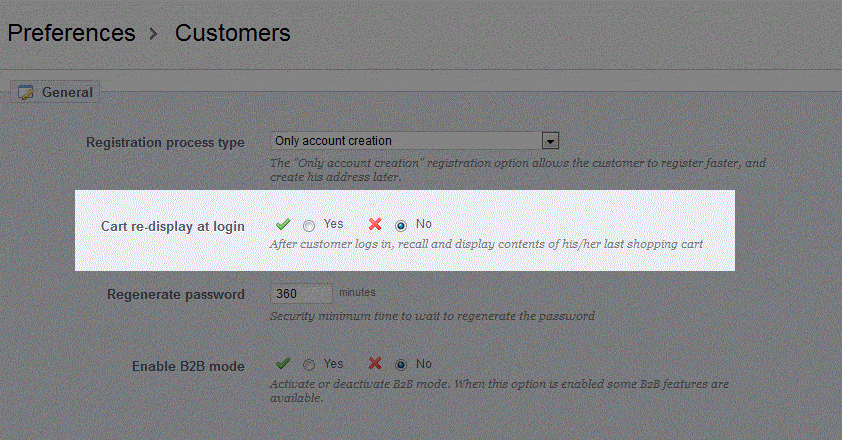Image resolution: width=842 pixels, height=440 pixels.
Task: Enable B2B mode with the Yes radio
Action: pyautogui.click(x=309, y=366)
